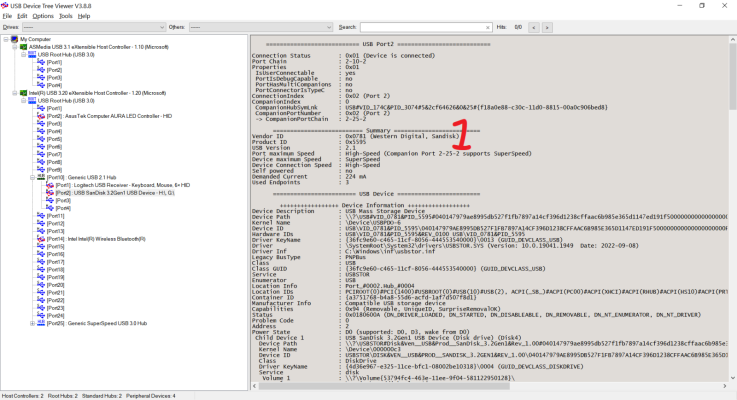Image resolution: width=737 pixels, height=400 pixels.
Task: Select the [Port19] tree row
Action: pos(55,277)
